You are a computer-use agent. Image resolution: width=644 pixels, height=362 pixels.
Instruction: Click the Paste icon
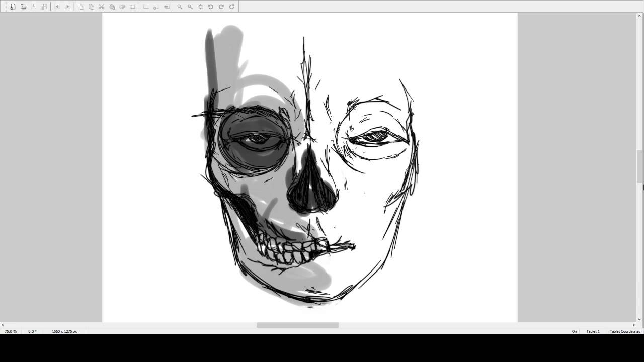91,7
